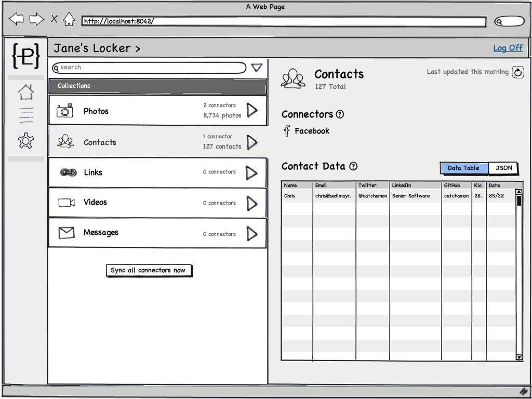Viewport: 532px width, 399px height.
Task: Click the '@catchamon' Twitter cell
Action: tap(373, 196)
